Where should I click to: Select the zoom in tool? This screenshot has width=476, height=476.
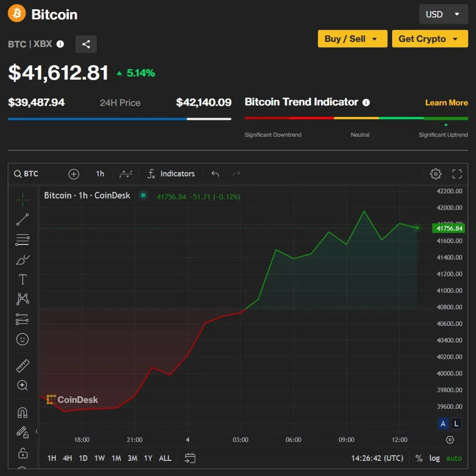click(x=23, y=385)
